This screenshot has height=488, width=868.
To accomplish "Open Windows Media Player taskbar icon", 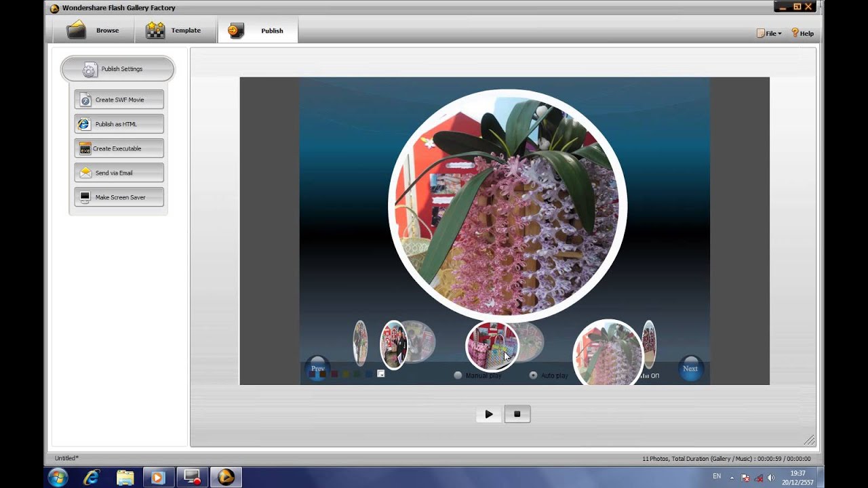I will [158, 478].
